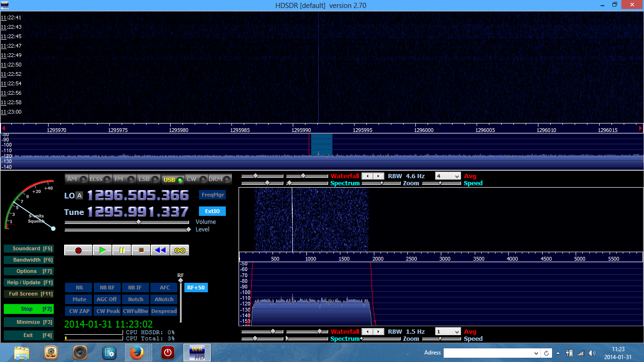Select FM demodulation mode

pos(124,179)
